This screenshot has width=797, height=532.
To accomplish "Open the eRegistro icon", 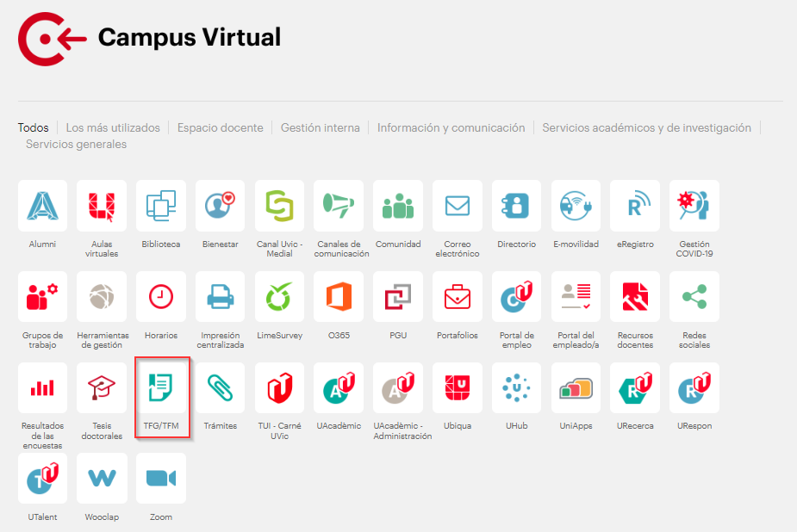I will click(635, 206).
